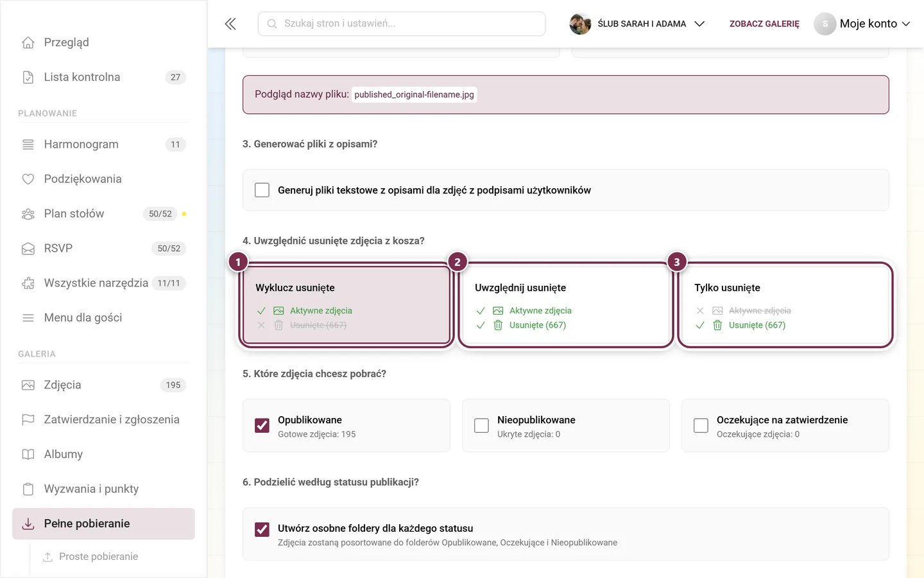This screenshot has height=578, width=924.
Task: Click the Zobacz galerię link
Action: (x=764, y=24)
